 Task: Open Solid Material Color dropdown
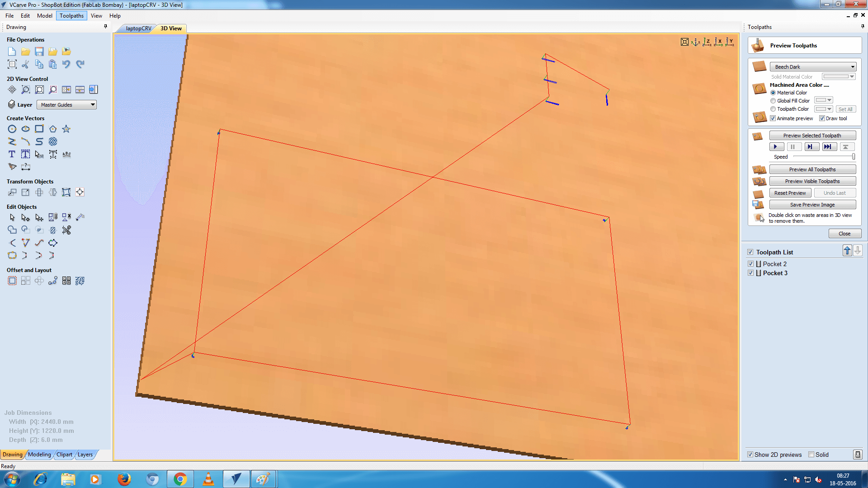839,77
